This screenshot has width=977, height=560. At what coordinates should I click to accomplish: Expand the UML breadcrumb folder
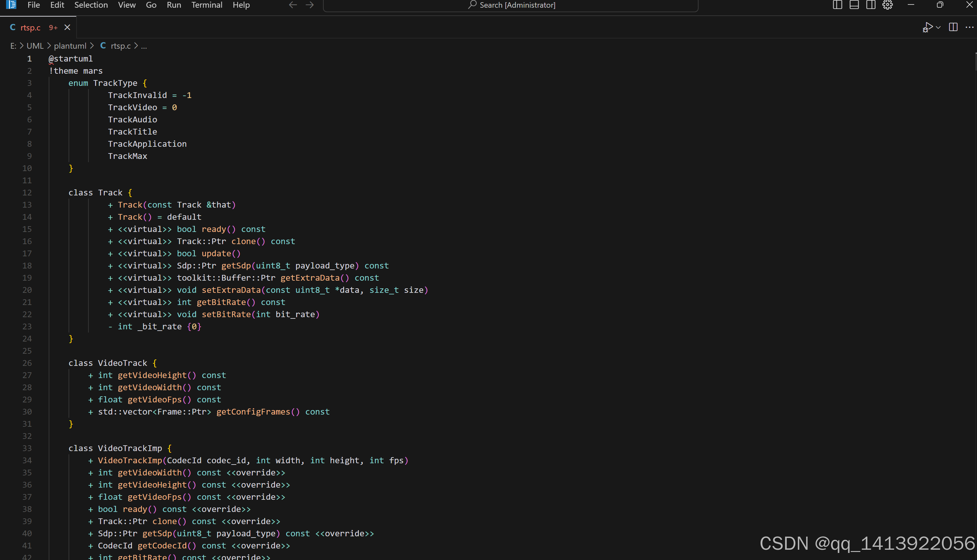(35, 46)
